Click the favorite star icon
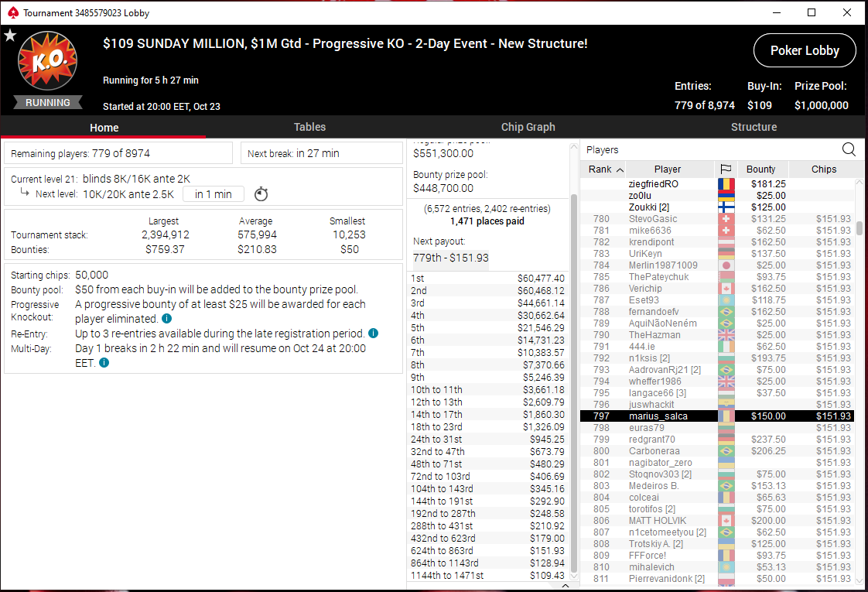Viewport: 868px width, 592px height. pos(10,36)
